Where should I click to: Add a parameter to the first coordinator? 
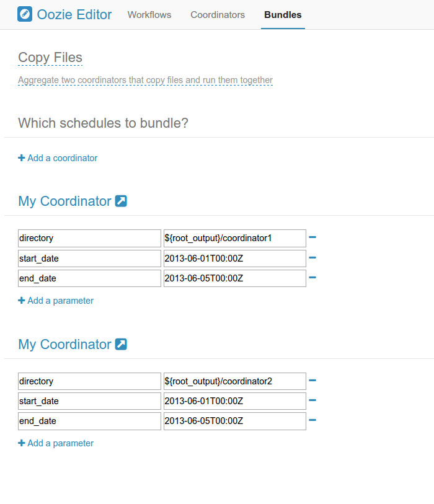[x=56, y=301]
